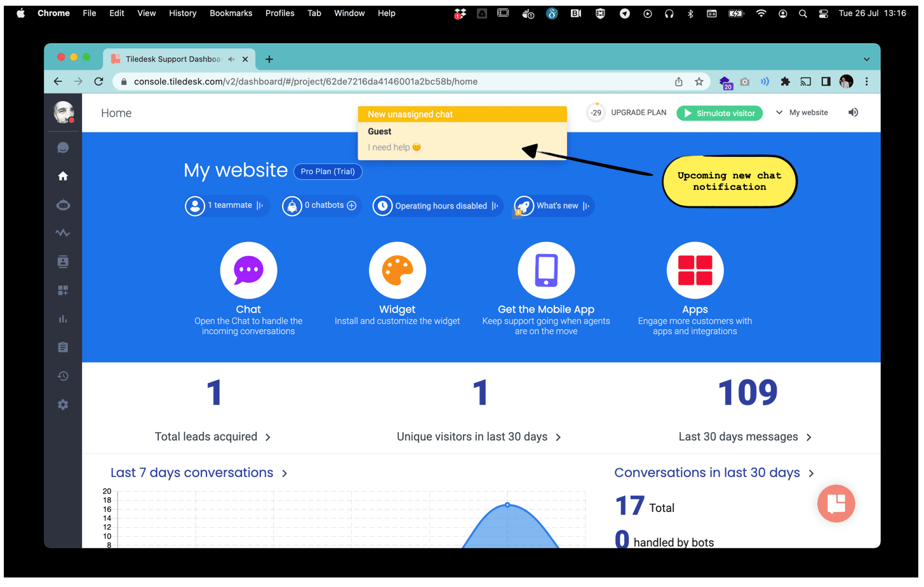Click the date and time in menu bar
This screenshot has height=587, width=924.
pyautogui.click(x=872, y=13)
